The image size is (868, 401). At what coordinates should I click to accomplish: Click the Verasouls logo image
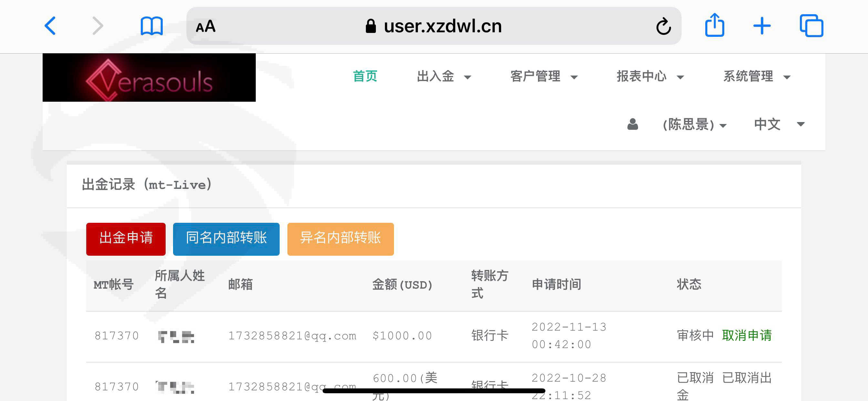[x=149, y=77]
